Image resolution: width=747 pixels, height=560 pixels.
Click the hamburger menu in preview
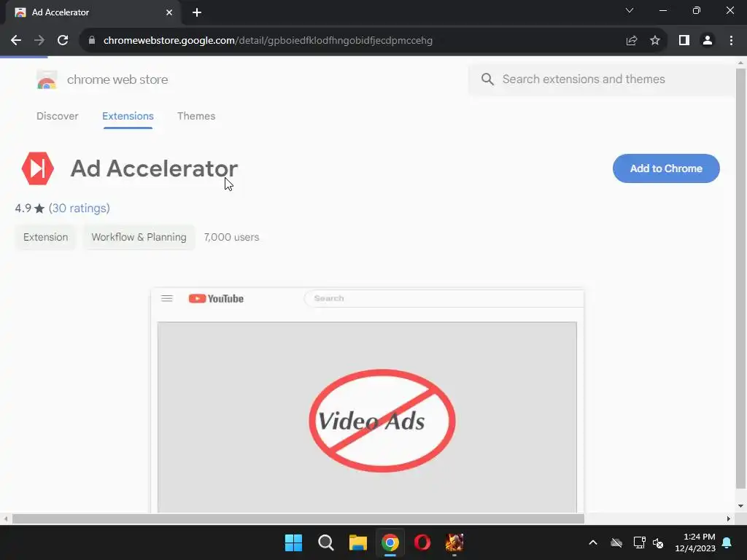(167, 298)
